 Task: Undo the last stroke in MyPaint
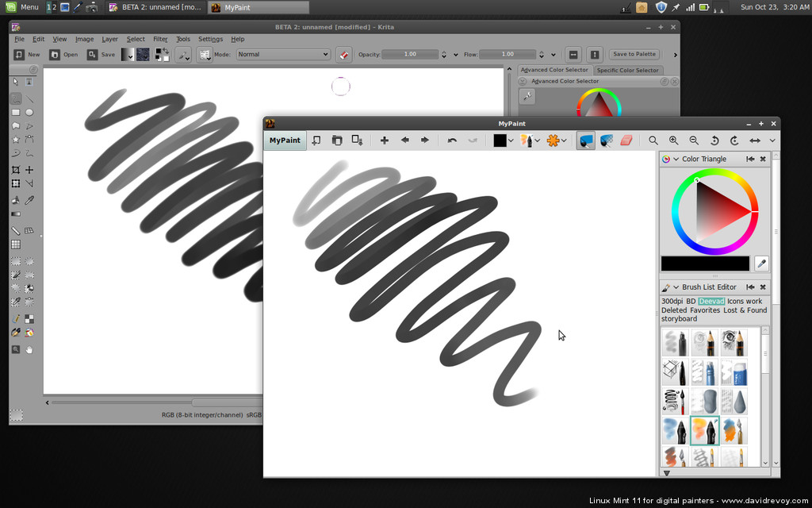point(452,140)
